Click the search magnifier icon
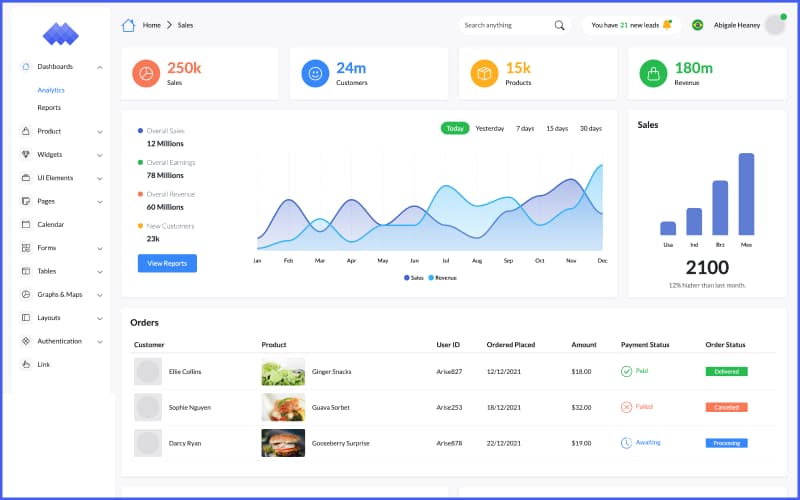This screenshot has height=500, width=800. tap(559, 25)
